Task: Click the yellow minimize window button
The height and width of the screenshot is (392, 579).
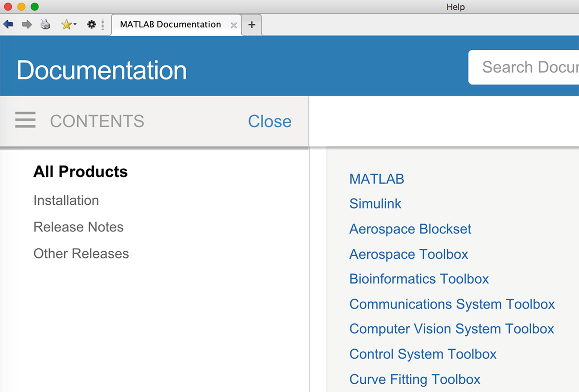Action: (x=22, y=7)
